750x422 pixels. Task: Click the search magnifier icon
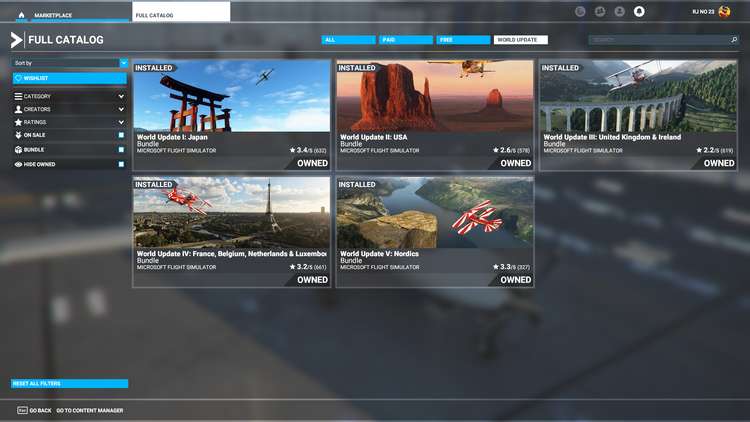(x=734, y=40)
